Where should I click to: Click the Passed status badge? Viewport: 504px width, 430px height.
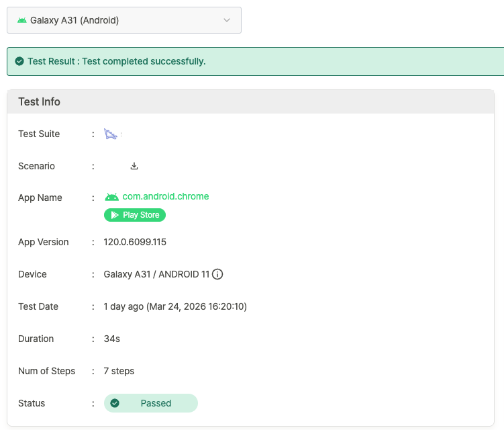pyautogui.click(x=151, y=403)
